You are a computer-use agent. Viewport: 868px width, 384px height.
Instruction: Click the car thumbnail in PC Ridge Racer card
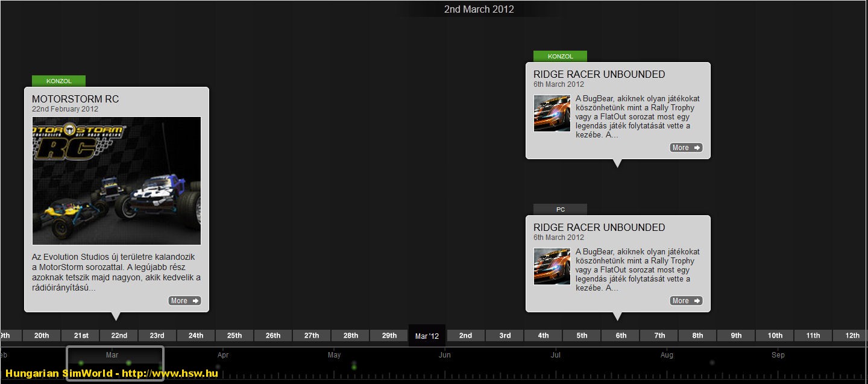click(x=552, y=266)
